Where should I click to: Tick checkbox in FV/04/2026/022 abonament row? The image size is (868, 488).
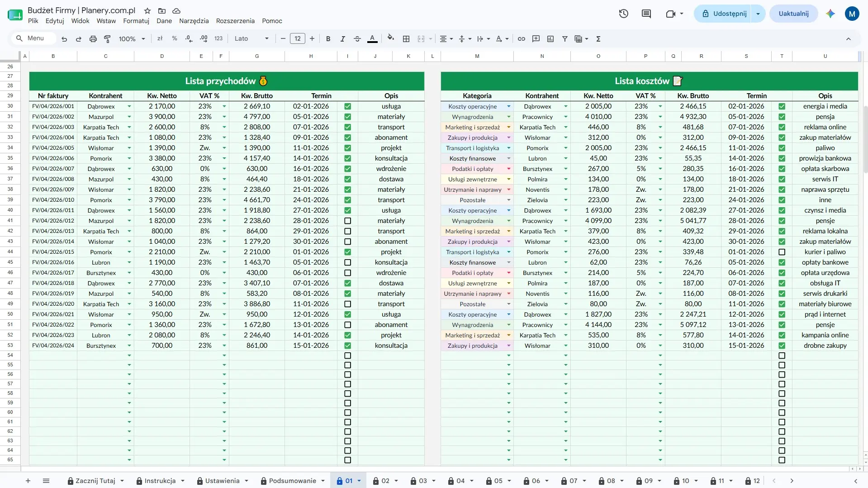point(347,325)
